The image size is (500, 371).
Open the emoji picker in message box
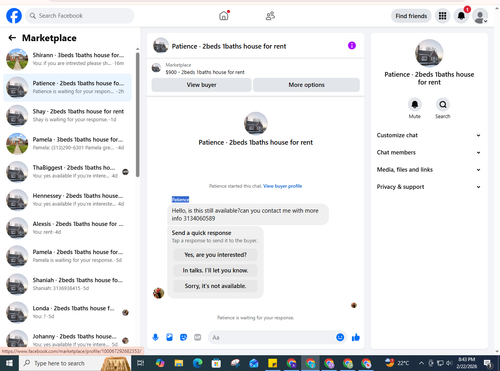click(x=340, y=337)
